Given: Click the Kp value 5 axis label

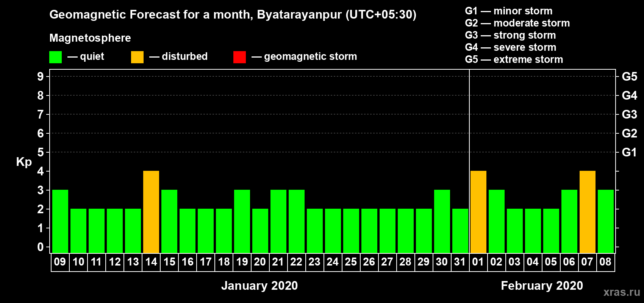Looking at the screenshot, I should point(41,152).
